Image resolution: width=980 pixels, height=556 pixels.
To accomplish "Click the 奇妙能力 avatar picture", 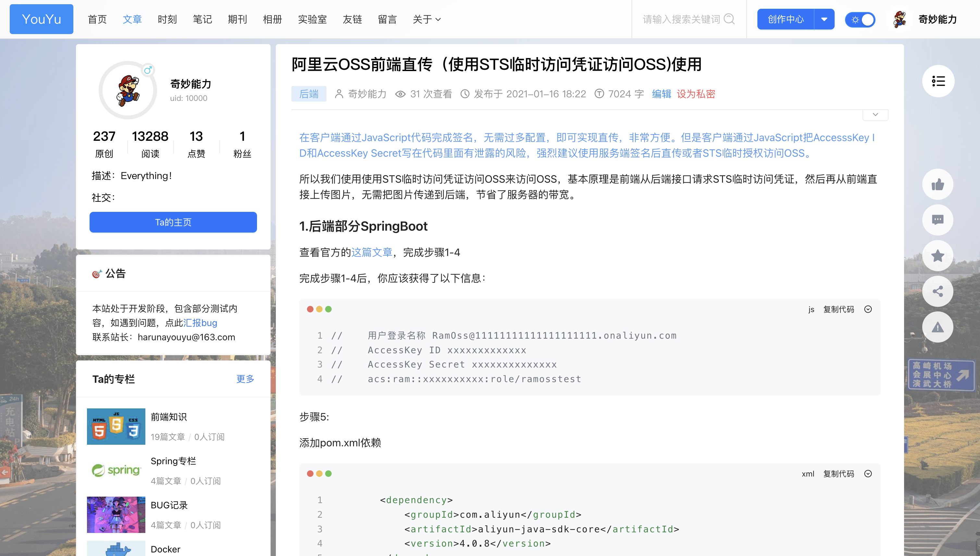I will 900,19.
